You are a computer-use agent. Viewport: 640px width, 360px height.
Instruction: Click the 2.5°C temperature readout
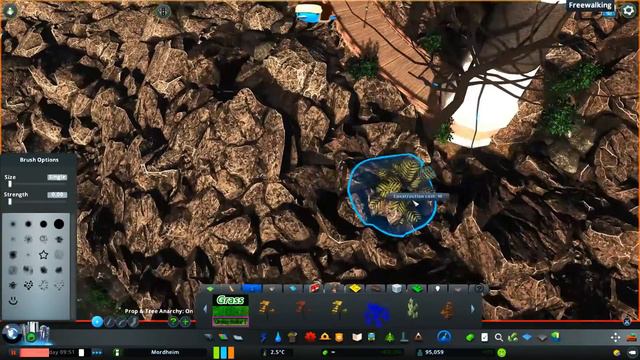click(277, 352)
